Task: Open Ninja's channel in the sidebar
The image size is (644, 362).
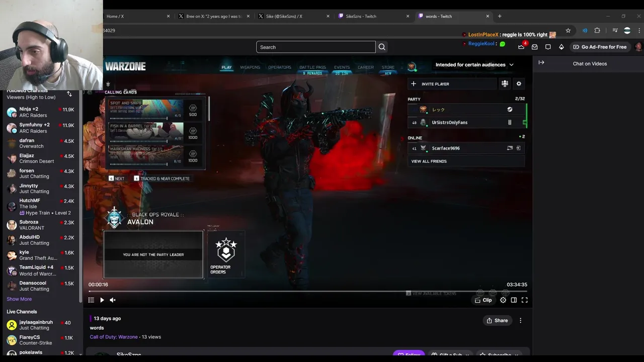Action: coord(40,112)
